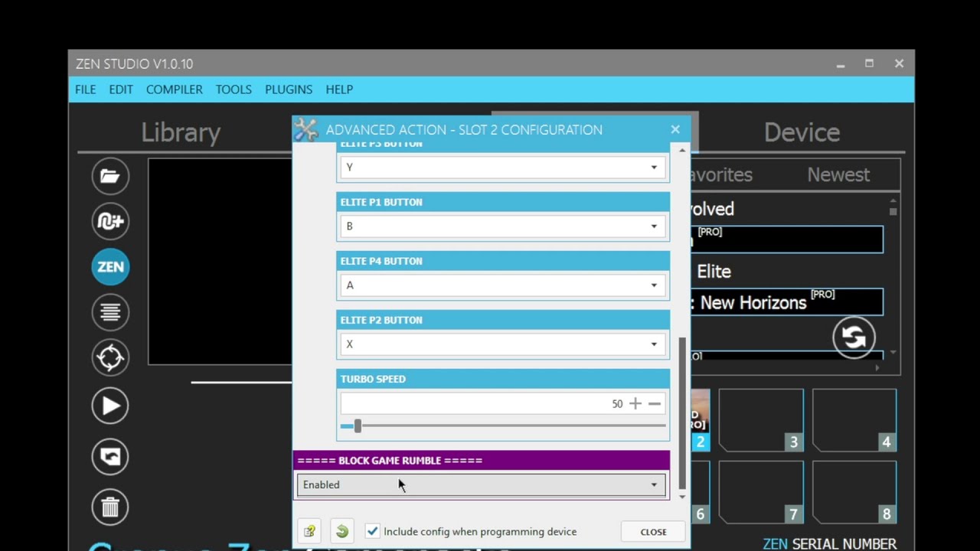Select memory slot 3

(761, 419)
